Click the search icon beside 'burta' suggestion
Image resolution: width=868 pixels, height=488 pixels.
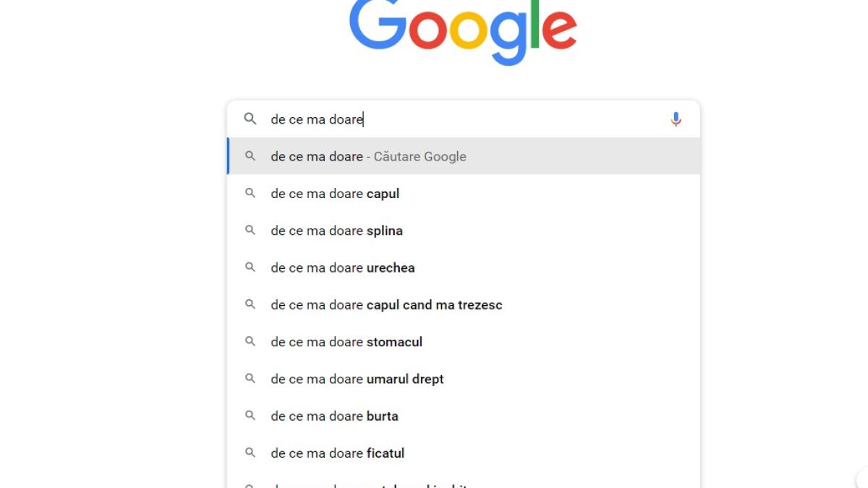250,416
